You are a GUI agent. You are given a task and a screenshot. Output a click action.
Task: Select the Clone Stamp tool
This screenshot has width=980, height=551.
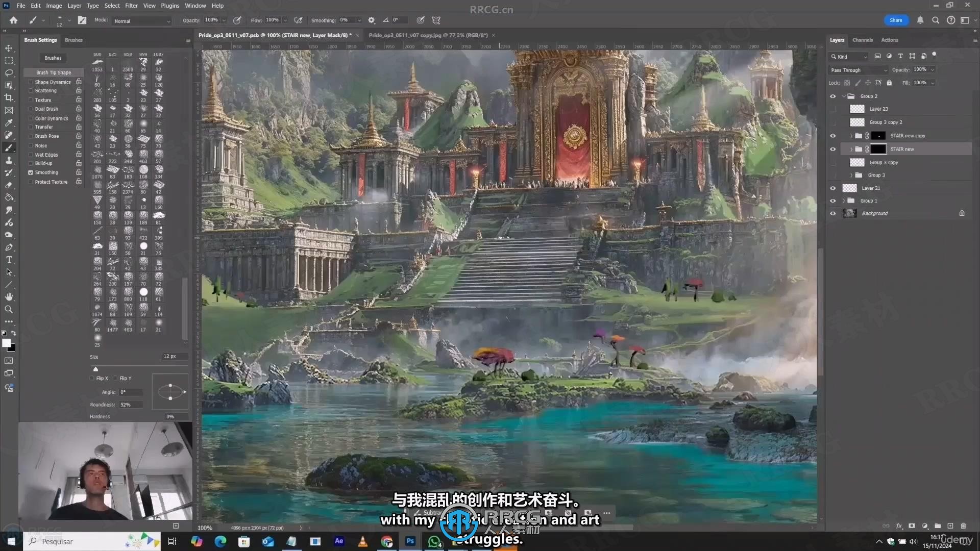[x=9, y=160]
